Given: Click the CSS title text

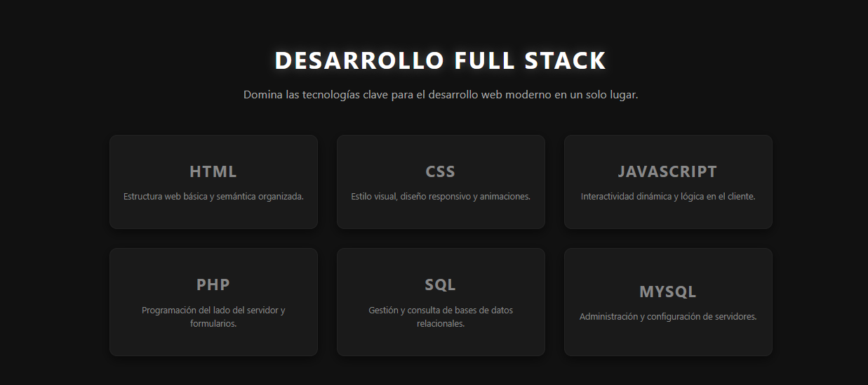Looking at the screenshot, I should click(x=441, y=171).
